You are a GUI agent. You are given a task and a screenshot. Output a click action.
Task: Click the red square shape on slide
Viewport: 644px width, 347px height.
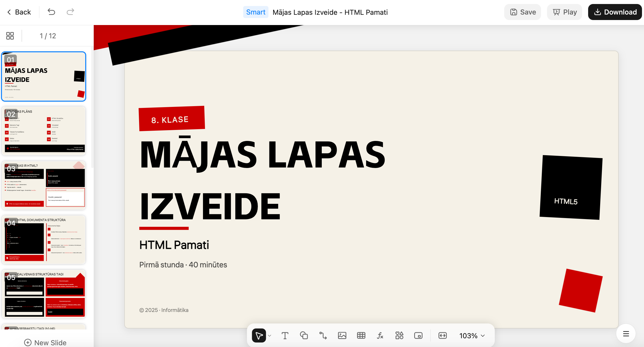click(x=581, y=290)
